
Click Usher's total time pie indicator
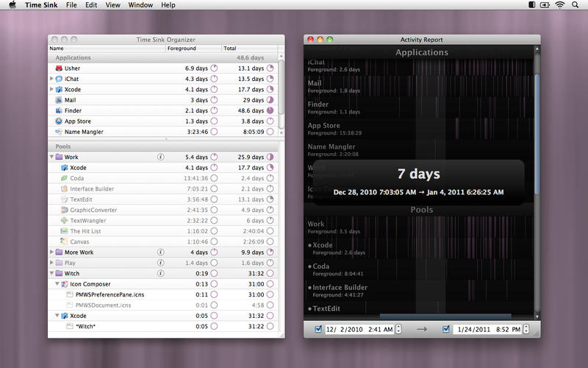270,68
